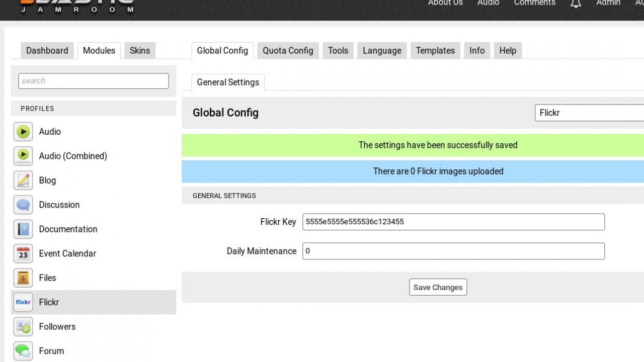
Task: Open notifications bell in top bar
Action: pyautogui.click(x=576, y=4)
